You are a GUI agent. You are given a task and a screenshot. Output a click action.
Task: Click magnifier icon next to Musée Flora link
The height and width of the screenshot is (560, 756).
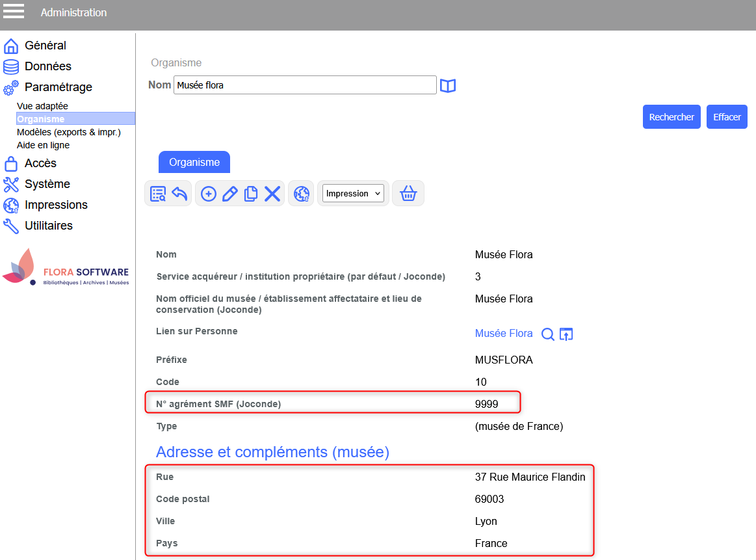pyautogui.click(x=548, y=334)
